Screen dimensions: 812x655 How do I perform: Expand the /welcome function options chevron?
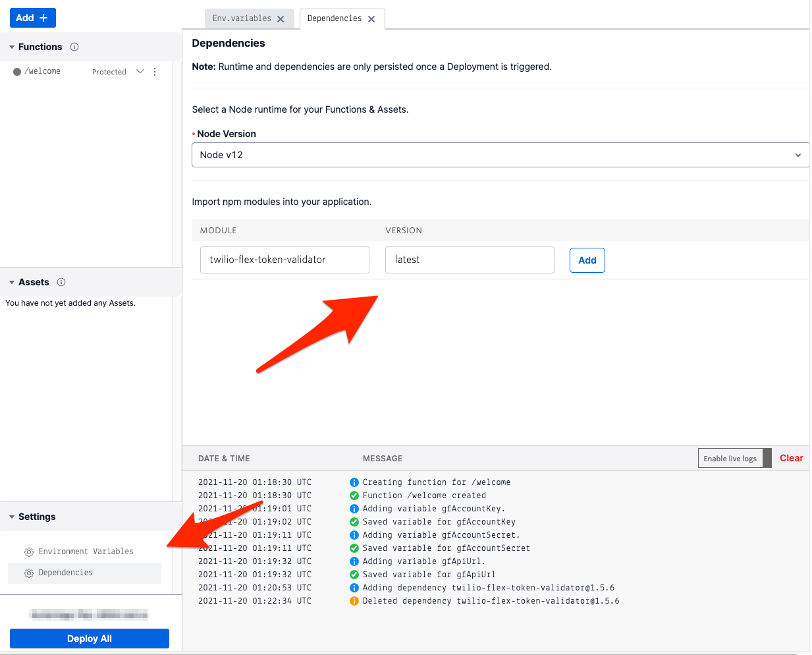[x=140, y=71]
